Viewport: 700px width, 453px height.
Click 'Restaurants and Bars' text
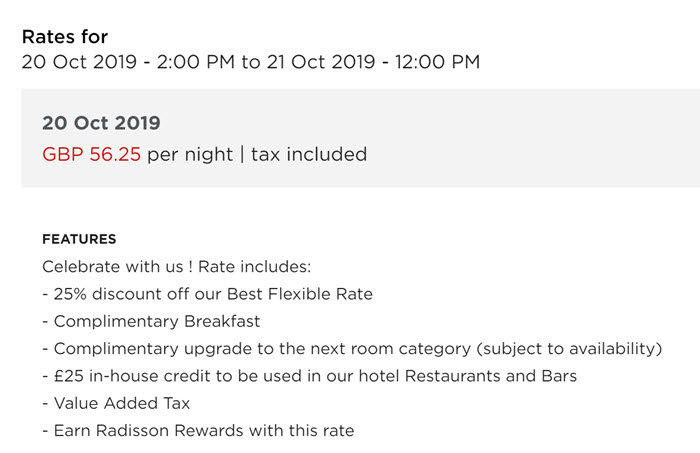[x=491, y=376]
